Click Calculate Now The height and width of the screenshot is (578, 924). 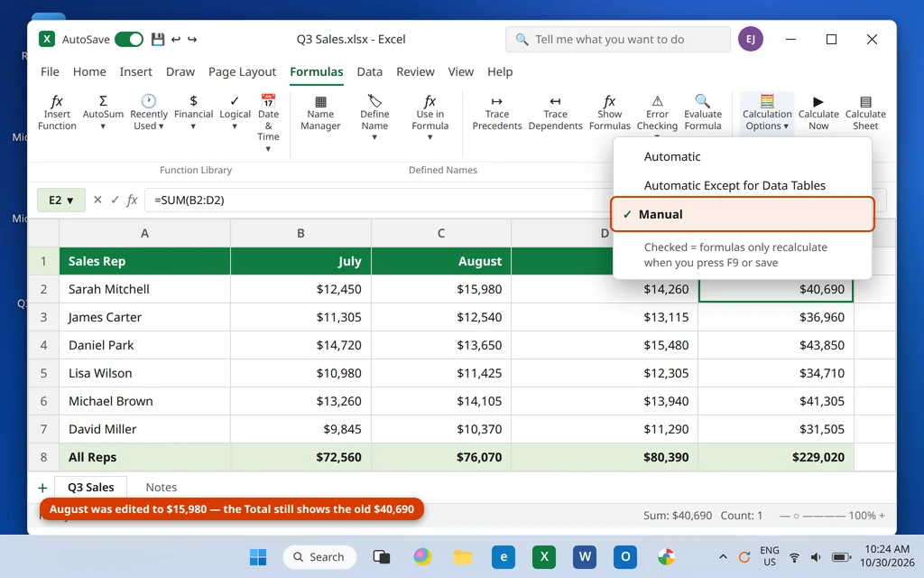coord(818,113)
